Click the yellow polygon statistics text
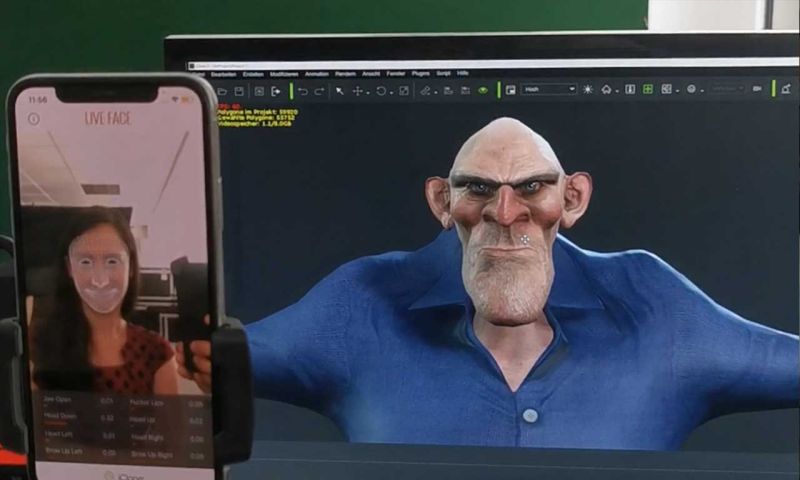800x480 pixels. tap(257, 117)
